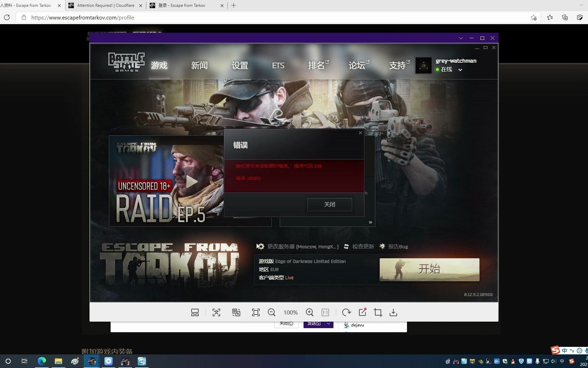The height and width of the screenshot is (368, 588).
Task: Close the 错误 dialog with its X
Action: pos(360,133)
